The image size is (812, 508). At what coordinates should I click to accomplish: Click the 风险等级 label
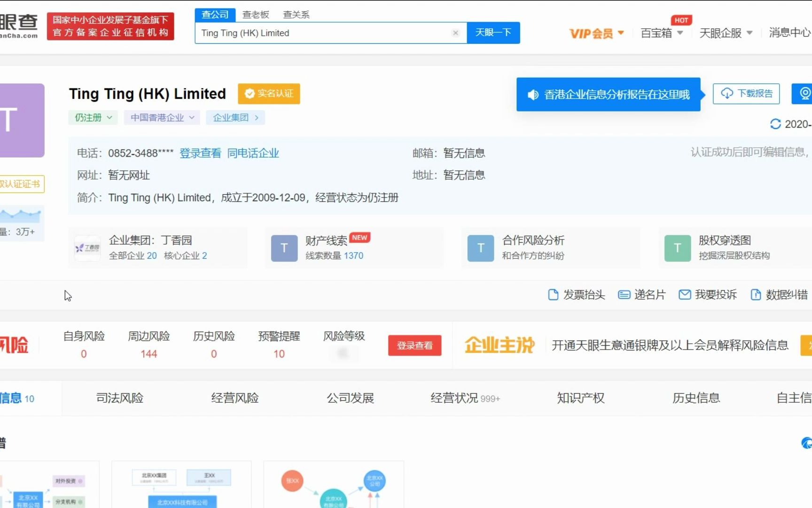[344, 336]
